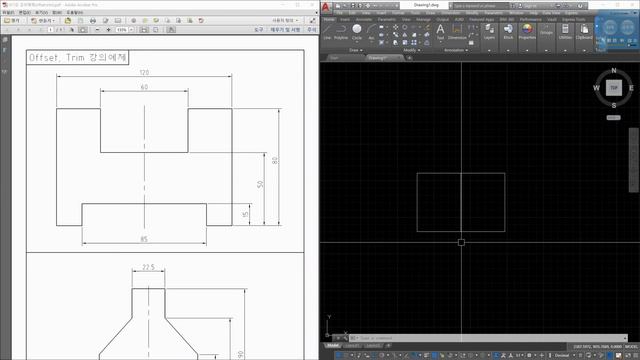Select the Line tool in AutoCAD
Screen dimensions: 640x360
tap(327, 32)
